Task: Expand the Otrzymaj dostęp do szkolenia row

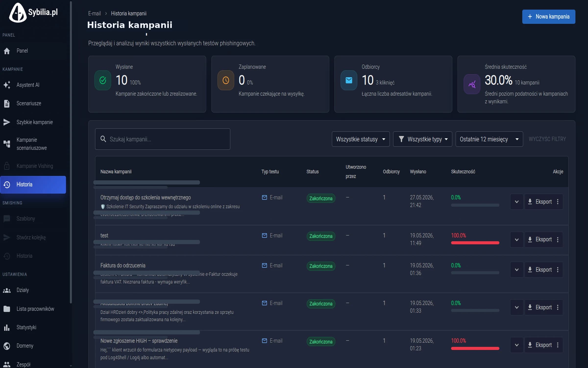Action: point(517,202)
